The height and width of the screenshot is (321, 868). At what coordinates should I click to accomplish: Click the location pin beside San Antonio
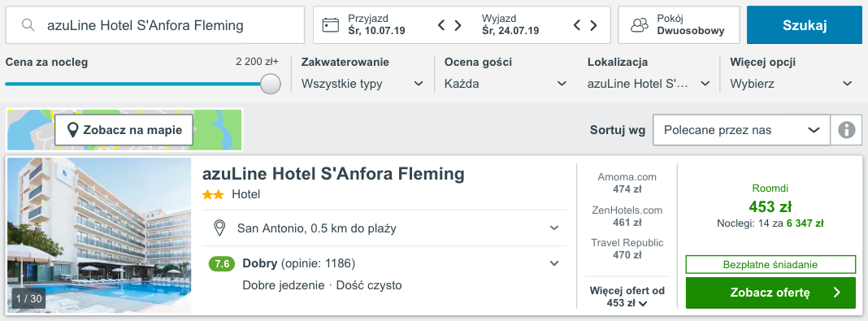219,228
